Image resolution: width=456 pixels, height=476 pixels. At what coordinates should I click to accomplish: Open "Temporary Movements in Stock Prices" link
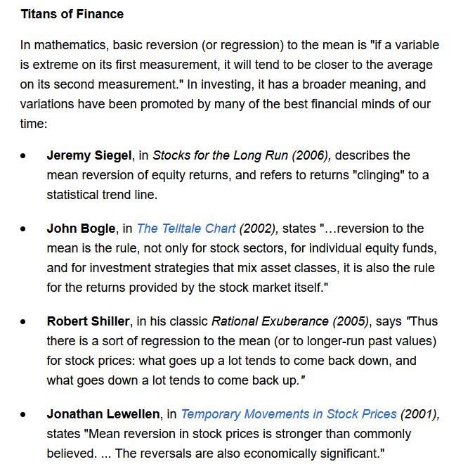pyautogui.click(x=289, y=414)
